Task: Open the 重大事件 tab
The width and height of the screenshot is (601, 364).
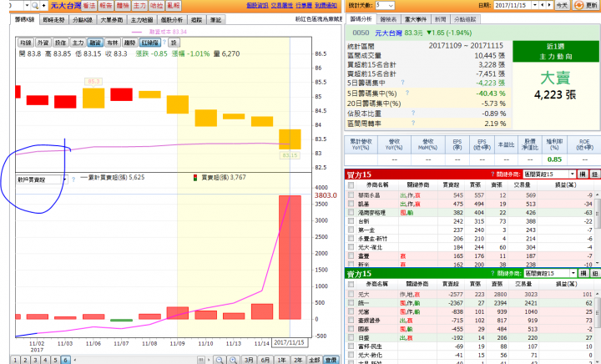Action: 416,19
